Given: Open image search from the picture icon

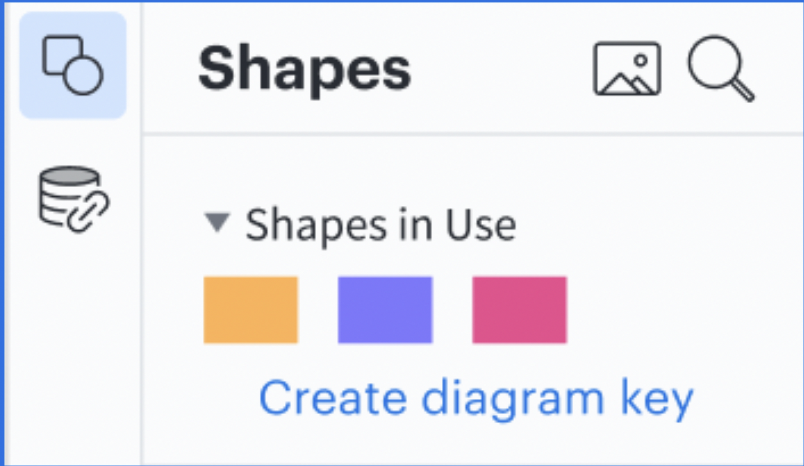Looking at the screenshot, I should [x=627, y=69].
